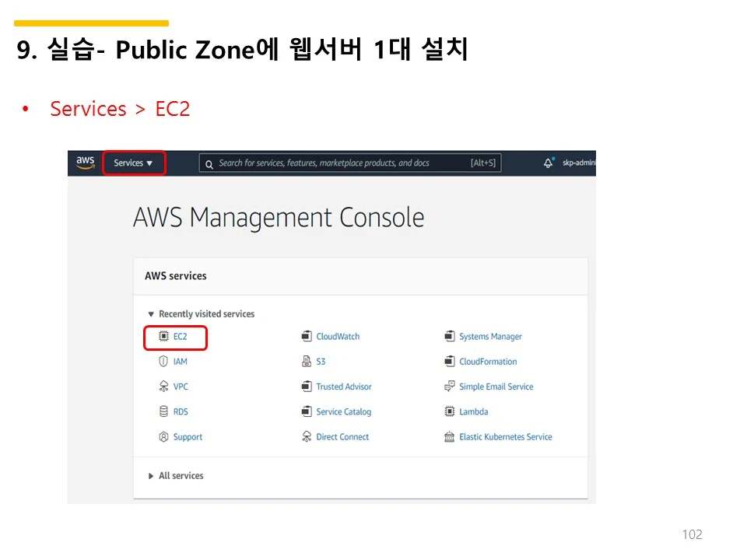
Task: Open the VPC service link
Action: [181, 387]
